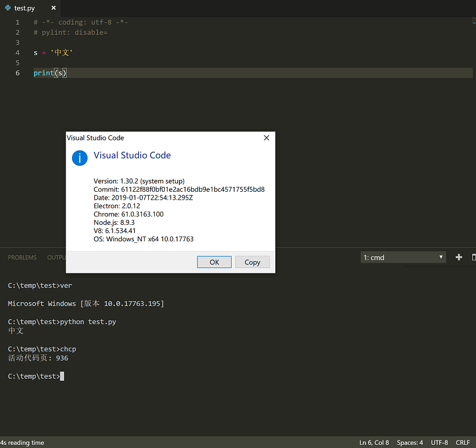Select the UTF-8 encoding indicator
476x448 pixels.
coord(439,443)
